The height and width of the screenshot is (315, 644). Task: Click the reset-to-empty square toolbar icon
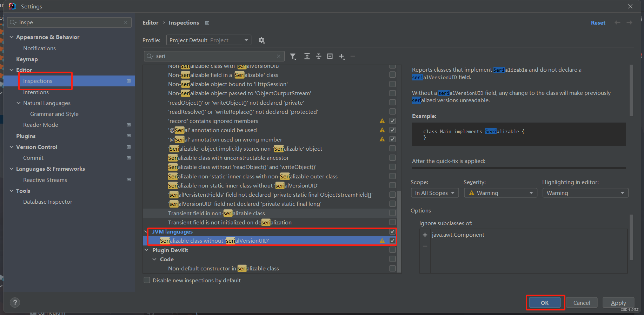[x=330, y=56]
